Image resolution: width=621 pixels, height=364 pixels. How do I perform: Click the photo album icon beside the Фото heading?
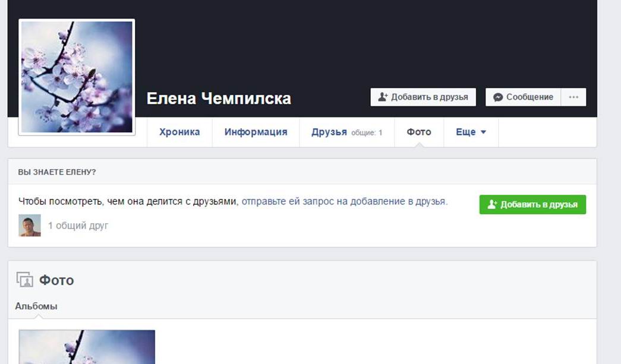24,280
